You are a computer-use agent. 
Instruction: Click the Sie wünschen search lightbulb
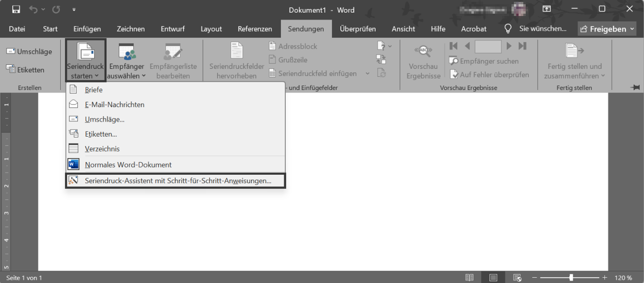coord(508,29)
